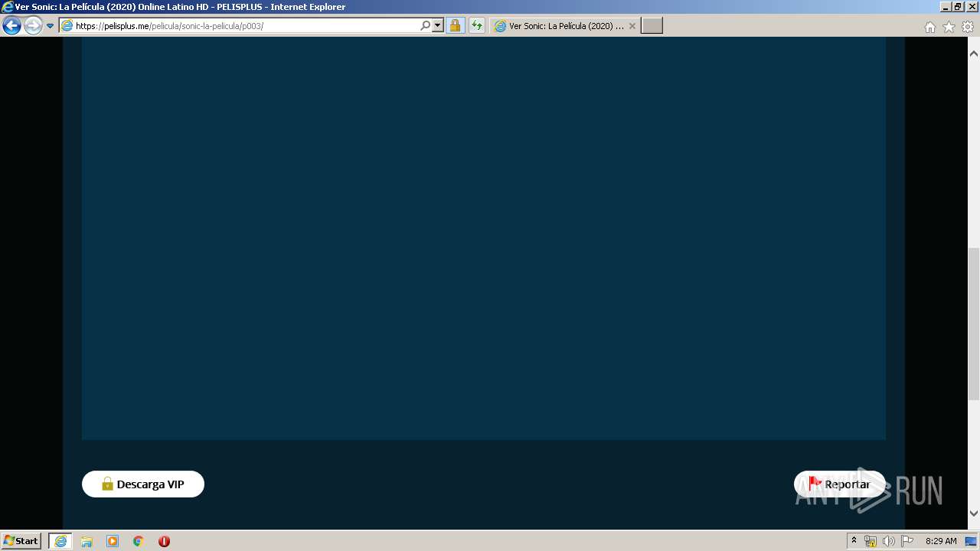This screenshot has height=551, width=980.
Task: Launch the media player taskbar icon
Action: pos(113,541)
